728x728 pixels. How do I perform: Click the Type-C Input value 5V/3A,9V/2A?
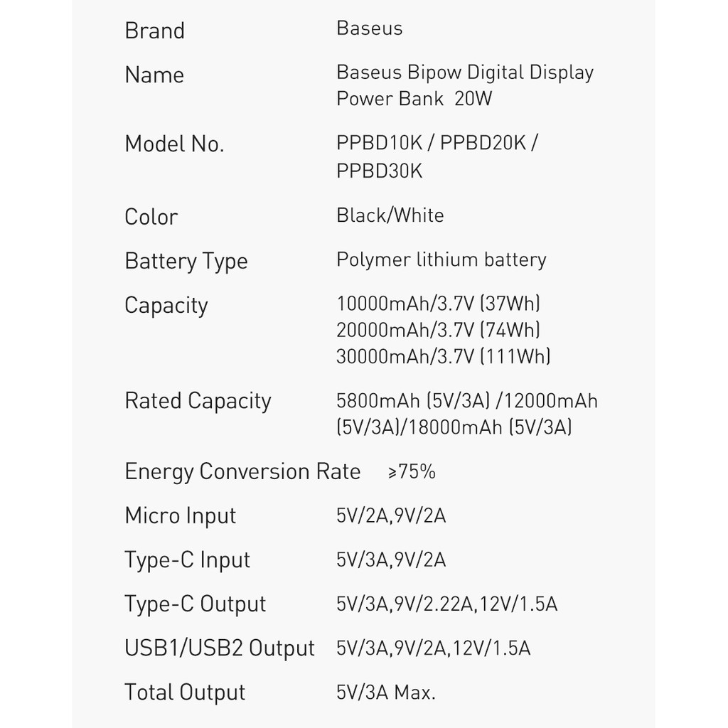[x=391, y=560]
